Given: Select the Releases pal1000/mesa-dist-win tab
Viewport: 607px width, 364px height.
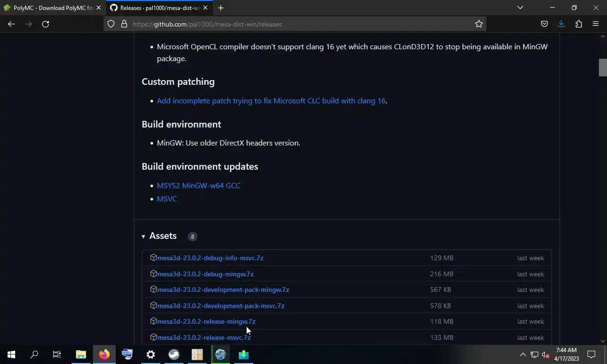Looking at the screenshot, I should click(159, 8).
